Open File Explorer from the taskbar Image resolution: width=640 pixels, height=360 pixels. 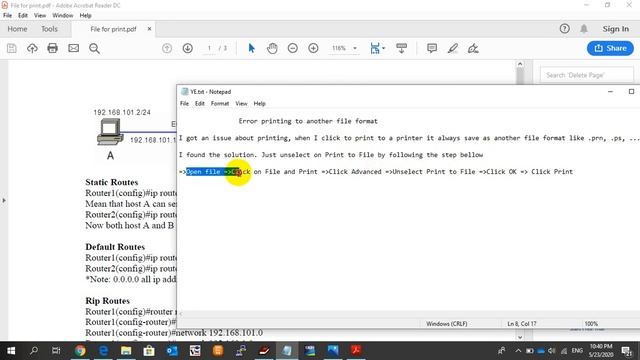126,351
